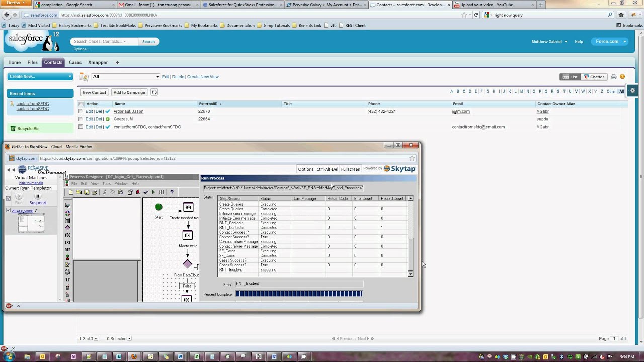Select the f(x) scripting step in left palette

pos(68,235)
